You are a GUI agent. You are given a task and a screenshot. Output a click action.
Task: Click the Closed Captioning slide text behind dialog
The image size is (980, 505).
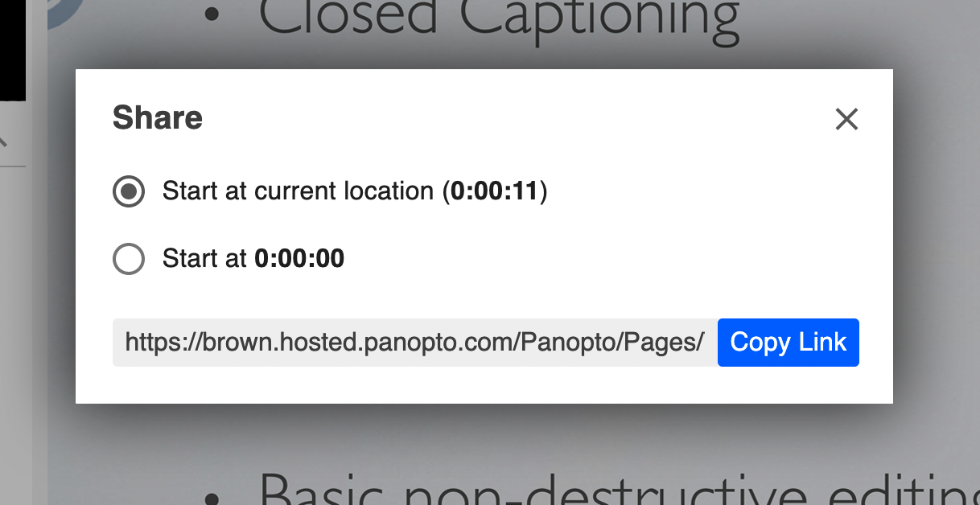coord(499,20)
